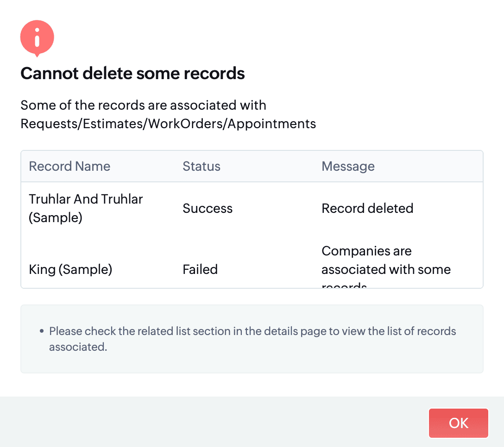Click the cut-off text at the table bottom
This screenshot has height=447, width=504.
[x=344, y=286]
